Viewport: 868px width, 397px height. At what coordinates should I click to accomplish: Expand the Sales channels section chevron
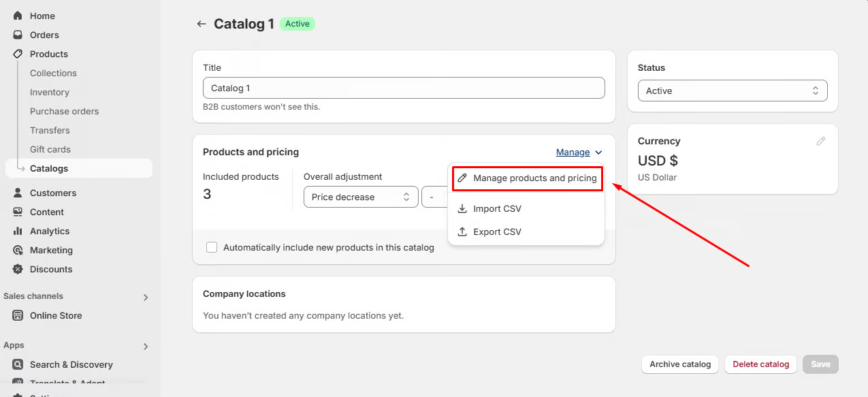point(146,297)
